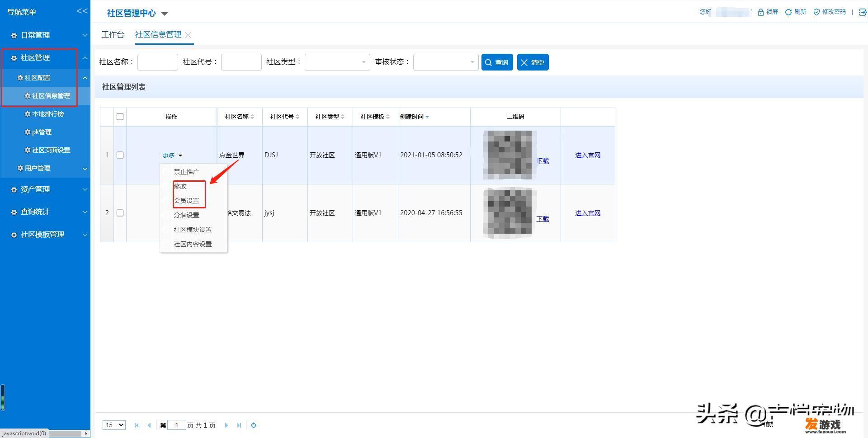
Task: Go to first page in pager
Action: 137,425
